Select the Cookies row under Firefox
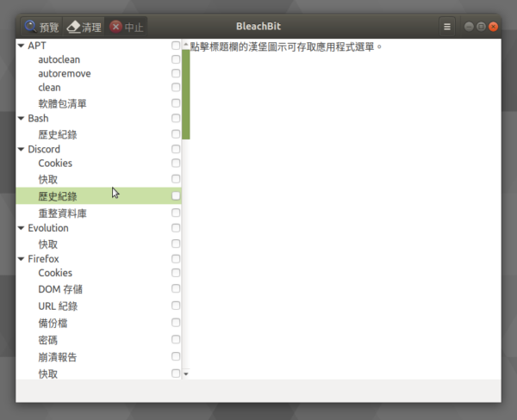This screenshot has width=517, height=420. pos(98,273)
